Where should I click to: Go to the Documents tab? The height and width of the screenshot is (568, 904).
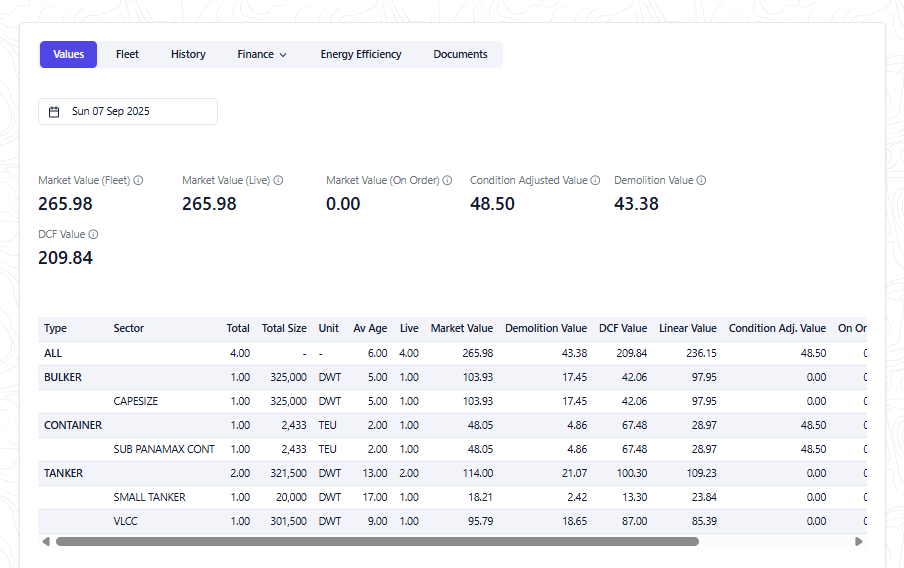point(460,54)
